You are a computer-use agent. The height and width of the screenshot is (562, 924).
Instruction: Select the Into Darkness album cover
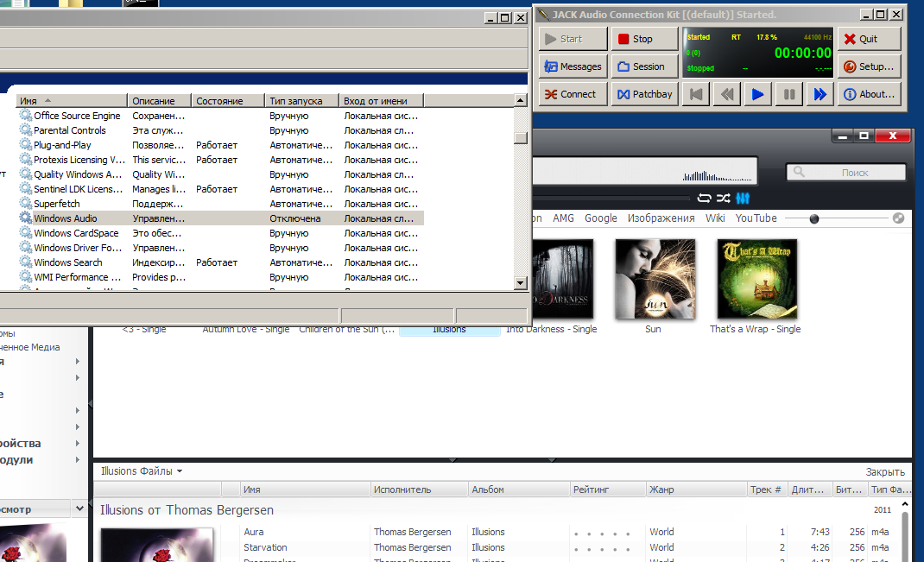(563, 279)
